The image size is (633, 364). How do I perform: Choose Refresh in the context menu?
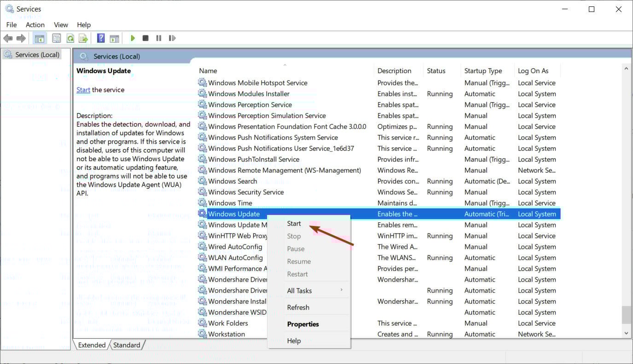point(309,307)
